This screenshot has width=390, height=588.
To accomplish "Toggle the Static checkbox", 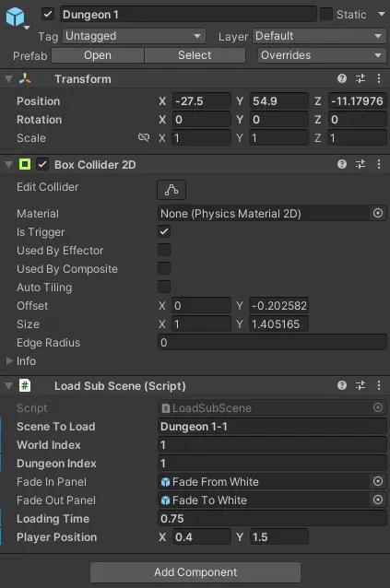I will pos(325,14).
